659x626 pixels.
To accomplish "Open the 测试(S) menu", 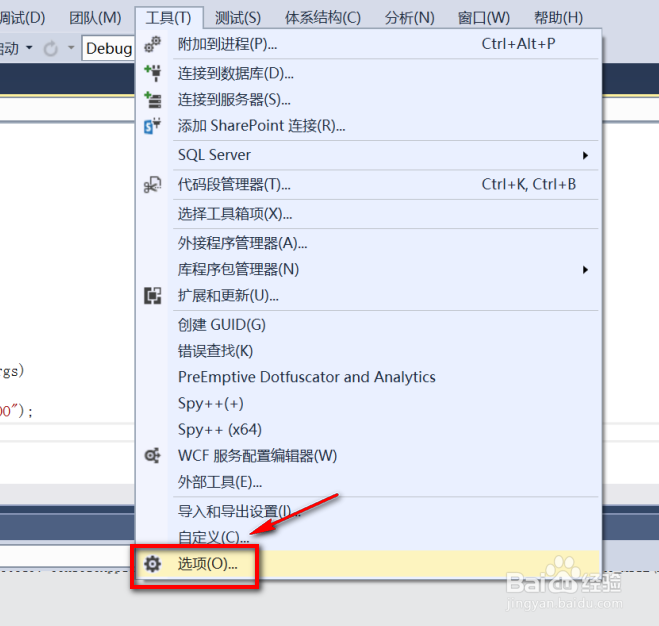I will click(238, 18).
